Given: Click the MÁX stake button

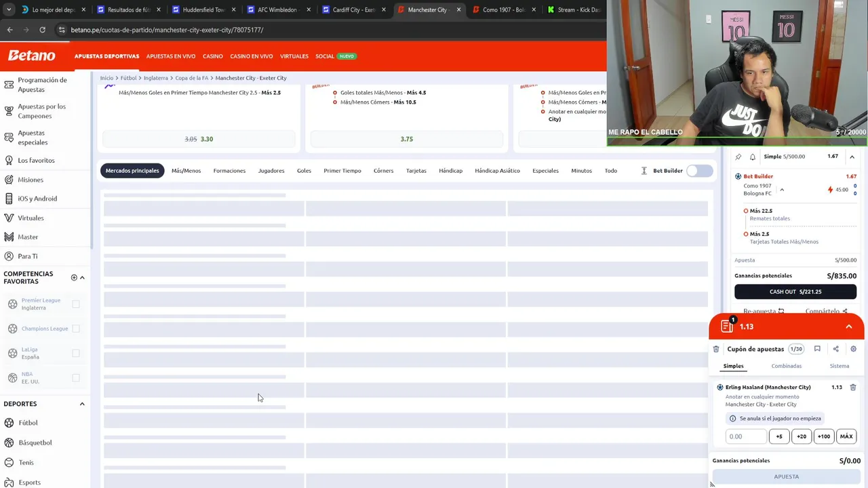Looking at the screenshot, I should coord(846,436).
